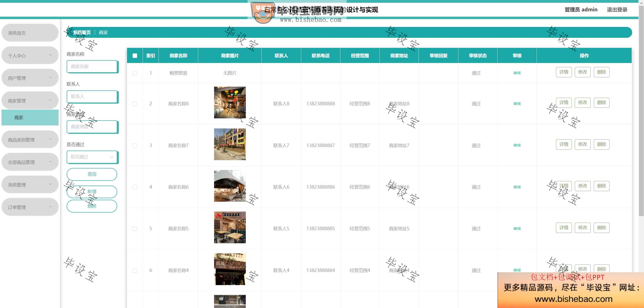Expand the 订单管理 sidebar menu
The height and width of the screenshot is (308, 644).
(x=30, y=207)
